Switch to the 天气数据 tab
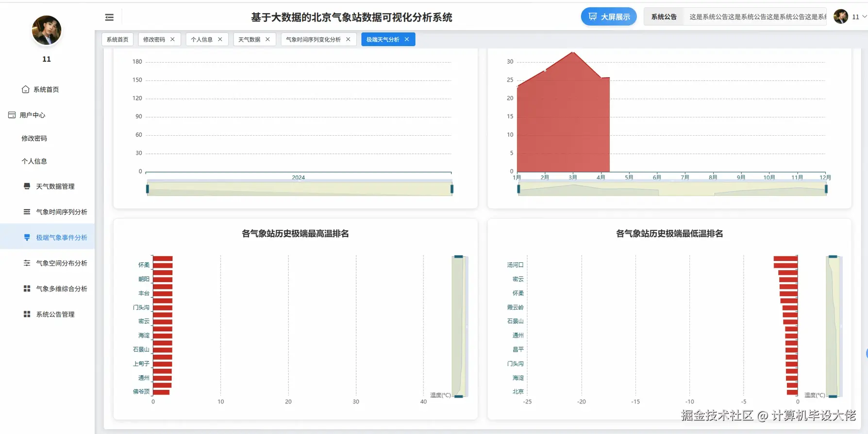This screenshot has height=434, width=868. point(249,39)
